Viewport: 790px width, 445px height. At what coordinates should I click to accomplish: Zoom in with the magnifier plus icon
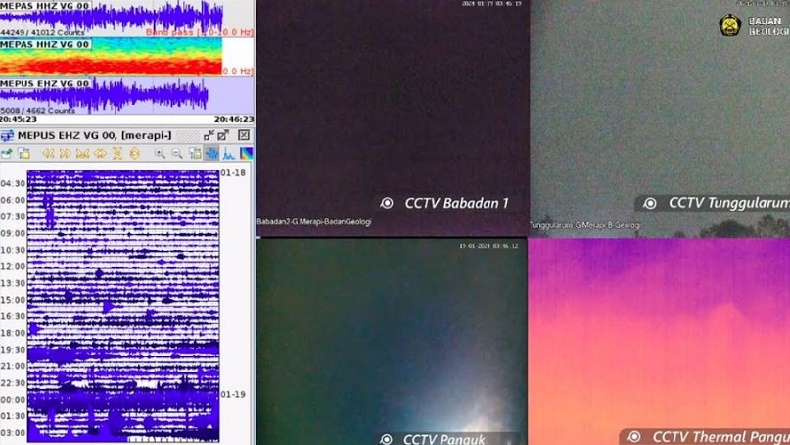point(159,153)
